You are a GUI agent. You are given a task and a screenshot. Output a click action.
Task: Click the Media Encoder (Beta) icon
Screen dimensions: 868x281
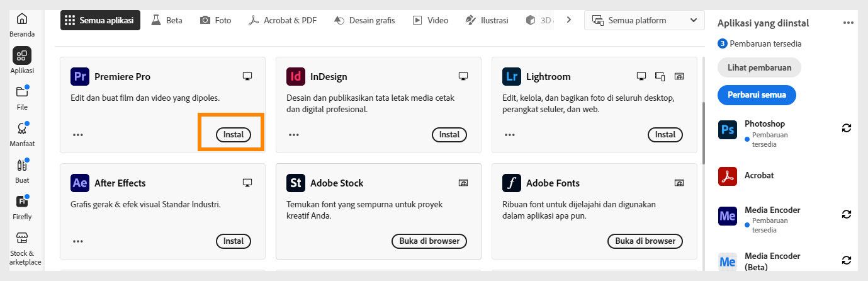point(728,261)
